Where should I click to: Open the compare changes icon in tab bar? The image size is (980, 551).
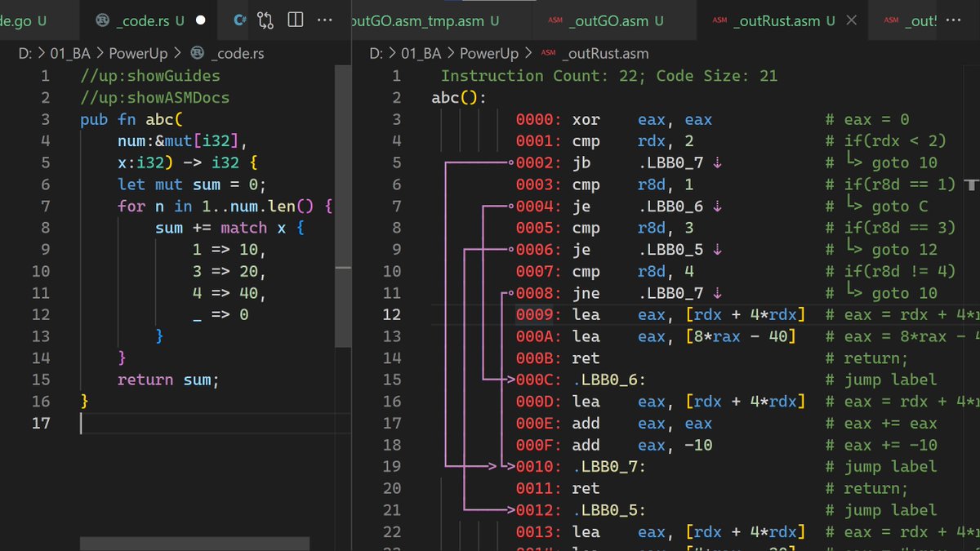[265, 20]
